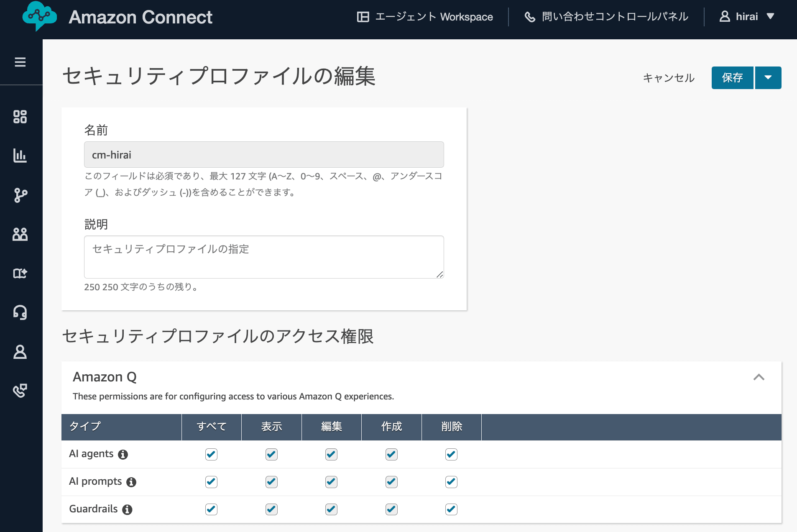
Task: Click the Contact Control Panel phone icon
Action: point(530,17)
